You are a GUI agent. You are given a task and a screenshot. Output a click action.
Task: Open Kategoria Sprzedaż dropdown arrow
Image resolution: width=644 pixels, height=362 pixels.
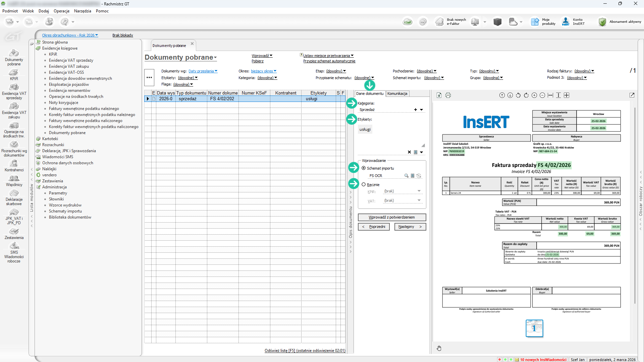422,110
